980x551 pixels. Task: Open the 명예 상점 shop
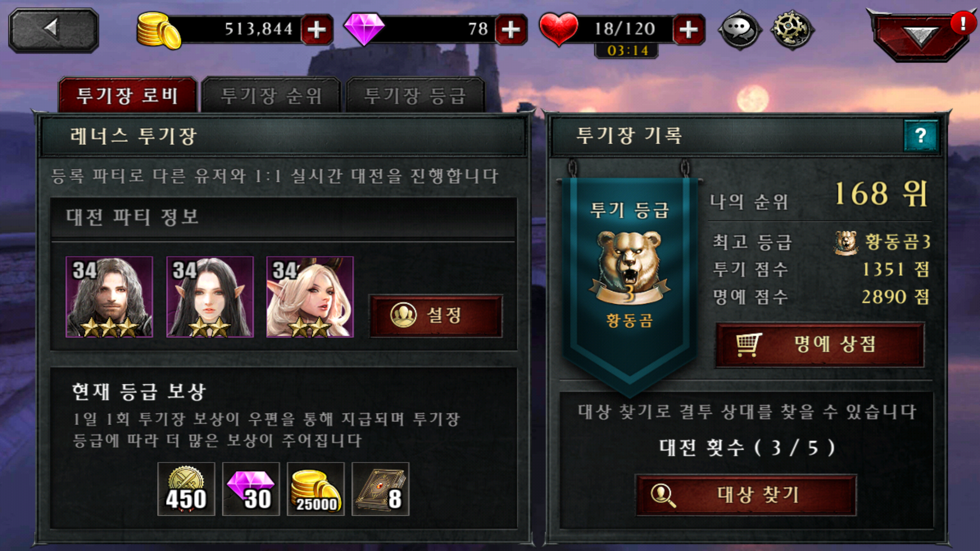820,344
